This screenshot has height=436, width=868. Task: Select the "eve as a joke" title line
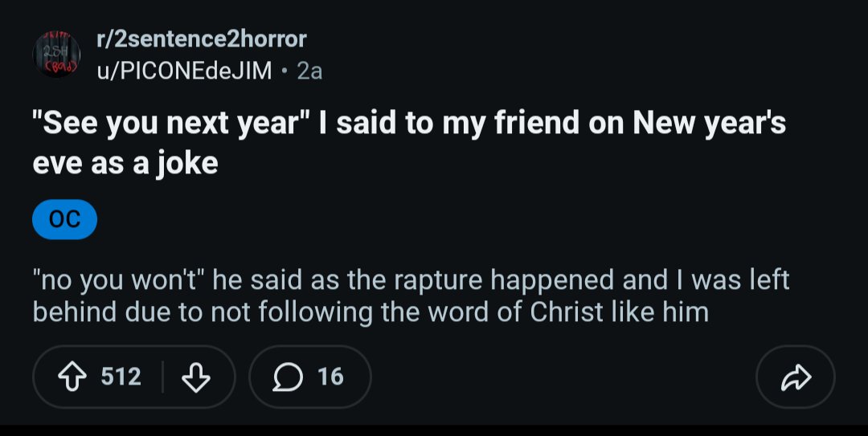125,163
